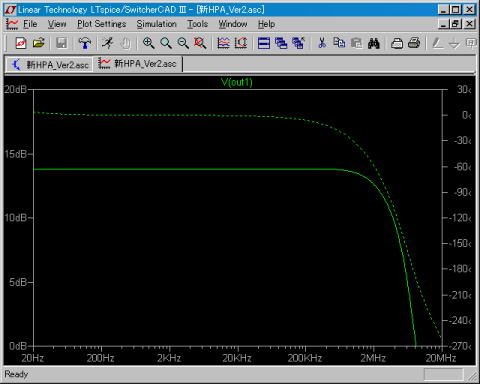Open the Simulation menu
This screenshot has height=384, width=480.
tap(156, 24)
